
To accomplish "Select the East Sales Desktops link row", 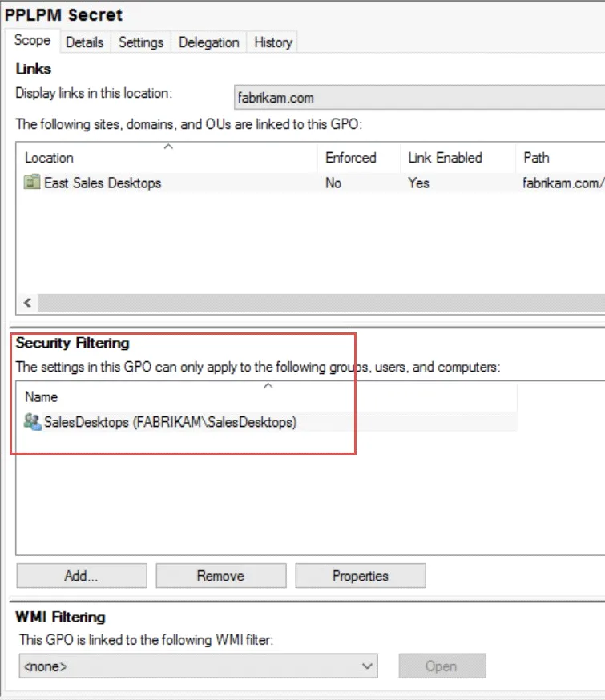I will [103, 183].
